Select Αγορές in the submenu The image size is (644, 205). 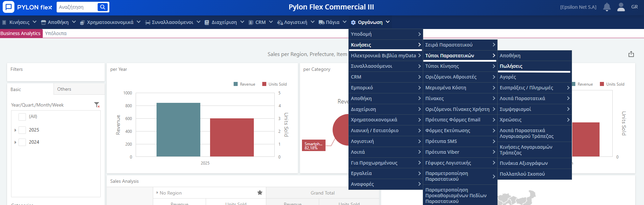[x=535, y=77]
